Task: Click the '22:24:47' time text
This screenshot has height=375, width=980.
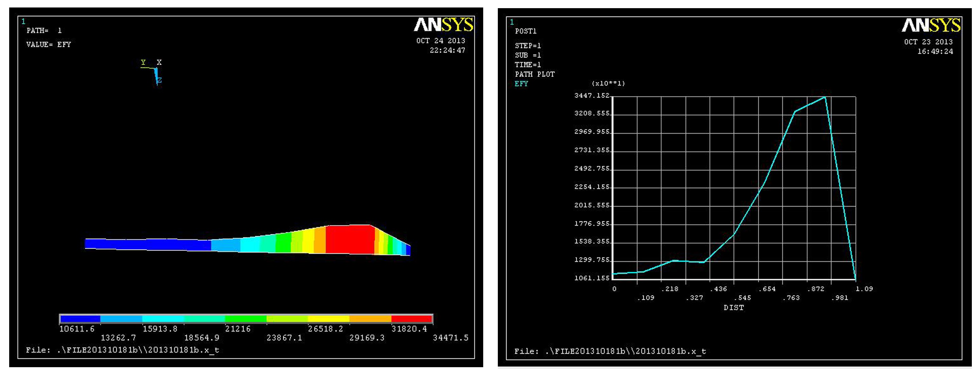Action: 447,50
